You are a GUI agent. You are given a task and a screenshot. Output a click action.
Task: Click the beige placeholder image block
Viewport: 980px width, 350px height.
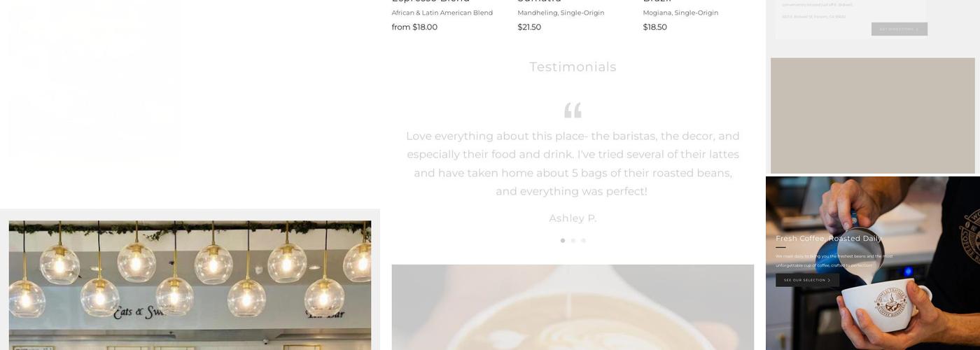[x=873, y=115]
